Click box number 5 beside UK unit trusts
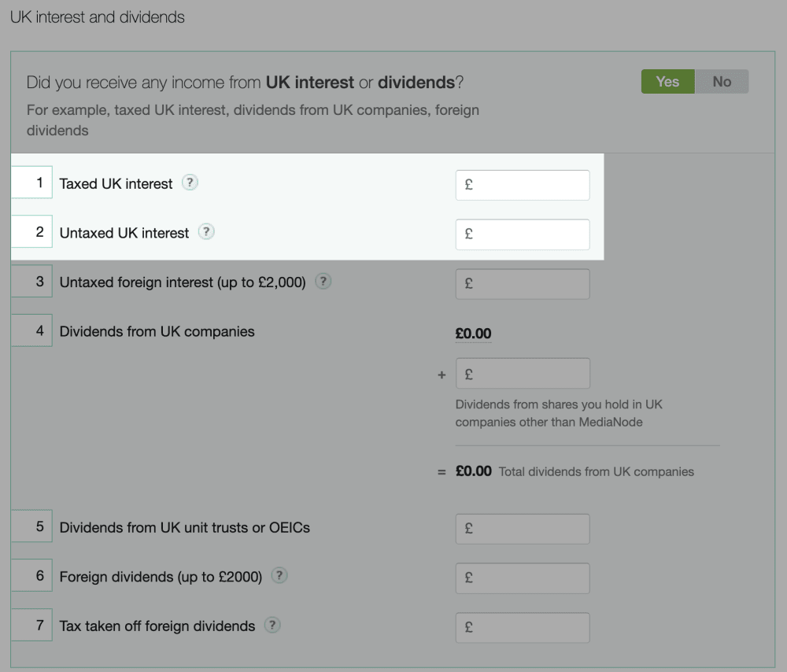 (32, 526)
